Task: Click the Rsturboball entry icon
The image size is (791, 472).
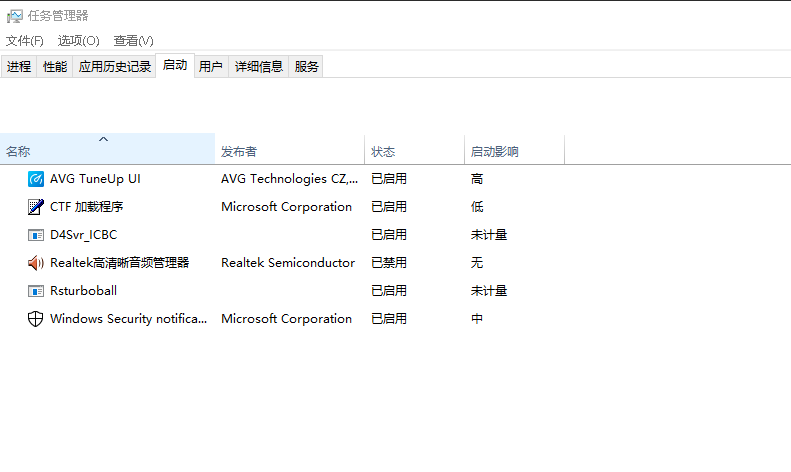Action: click(x=36, y=291)
